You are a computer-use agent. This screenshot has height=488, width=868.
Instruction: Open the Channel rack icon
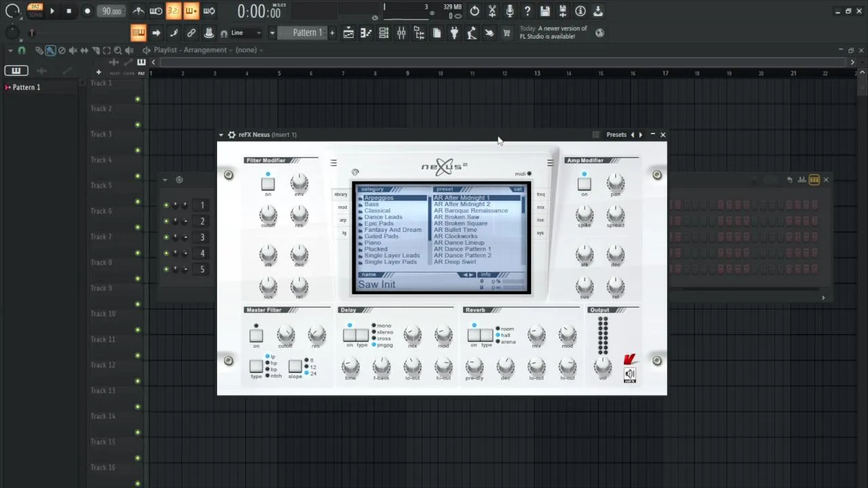[383, 33]
